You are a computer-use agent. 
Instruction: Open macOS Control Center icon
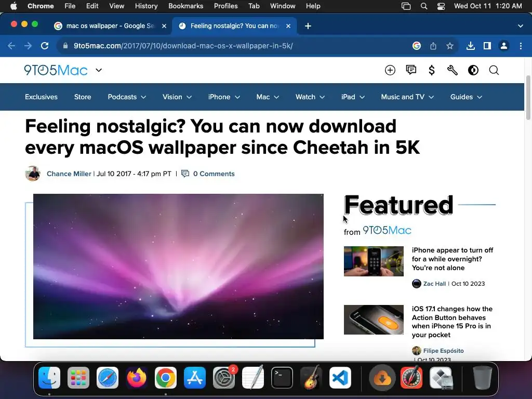pos(441,6)
